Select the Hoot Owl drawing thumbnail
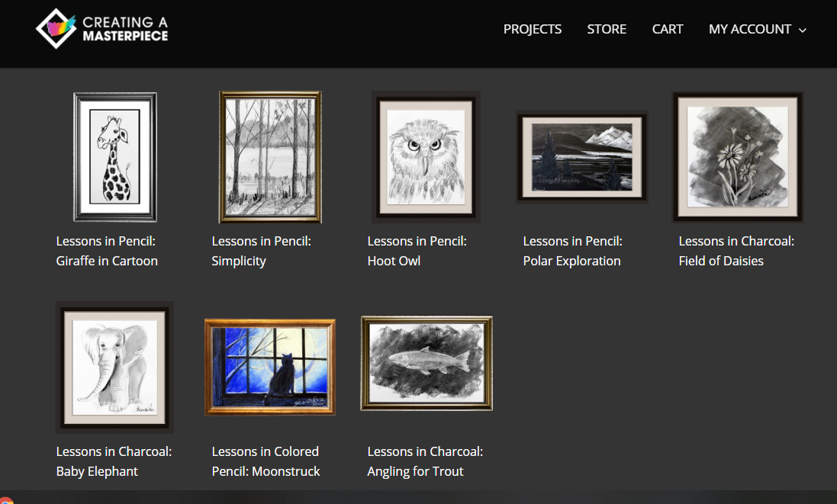 click(x=426, y=157)
